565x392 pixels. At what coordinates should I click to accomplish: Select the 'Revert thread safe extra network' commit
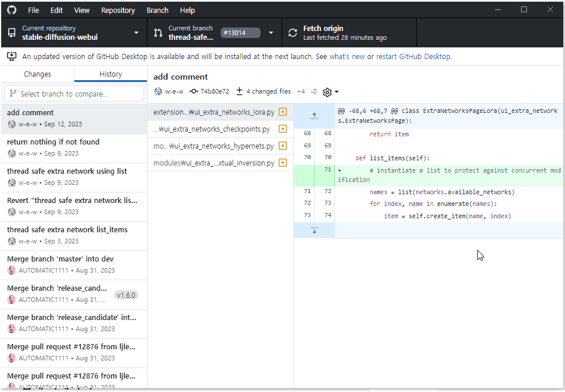74,206
